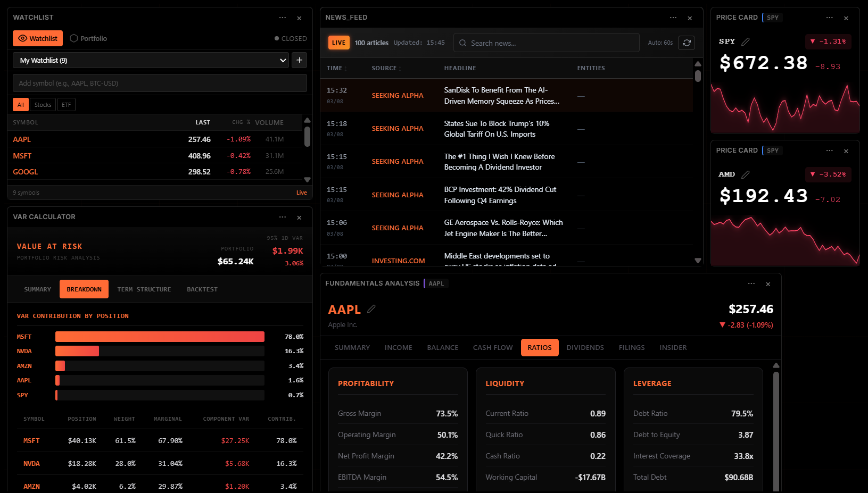Image resolution: width=868 pixels, height=493 pixels.
Task: Click the TIME column sort chevron
Action: 346,68
